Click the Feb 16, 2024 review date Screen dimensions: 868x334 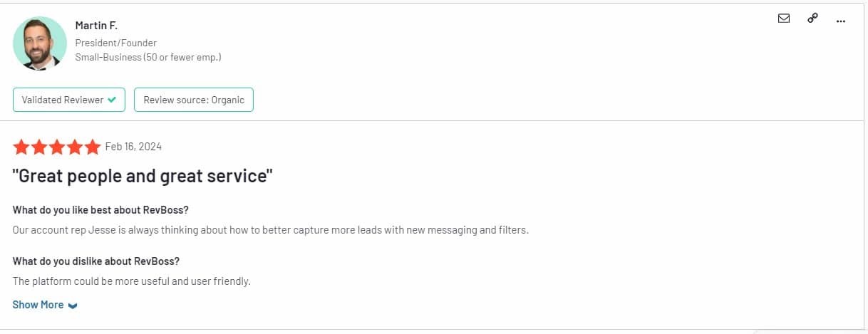point(133,147)
